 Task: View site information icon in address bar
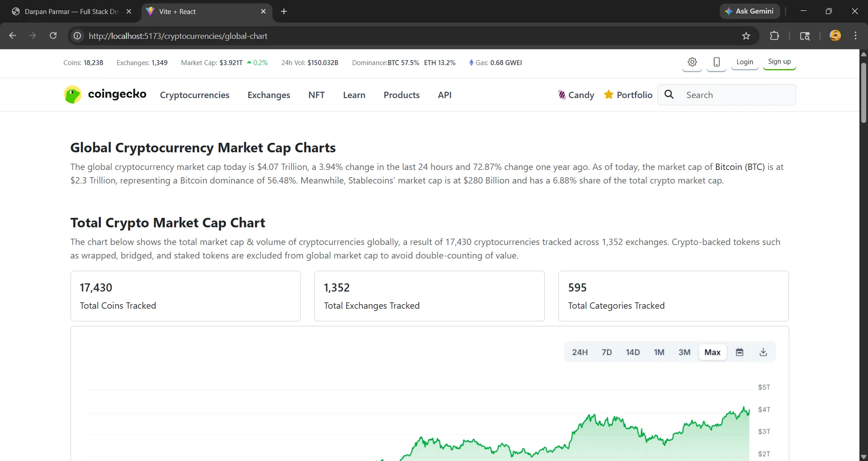(x=77, y=36)
